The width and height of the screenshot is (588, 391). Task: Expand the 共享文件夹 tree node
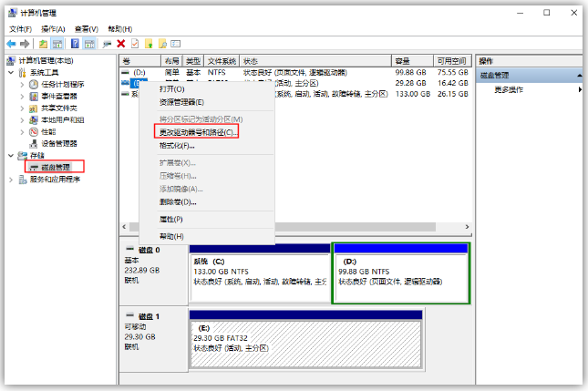coord(22,108)
